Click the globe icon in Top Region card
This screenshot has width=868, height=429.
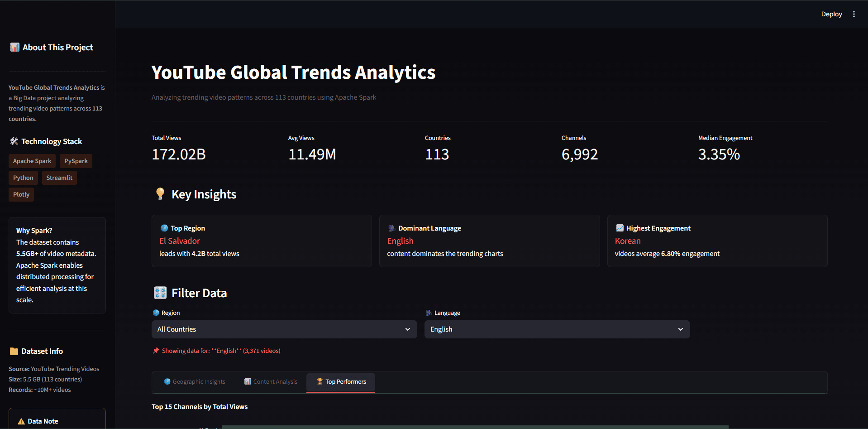[x=163, y=228]
